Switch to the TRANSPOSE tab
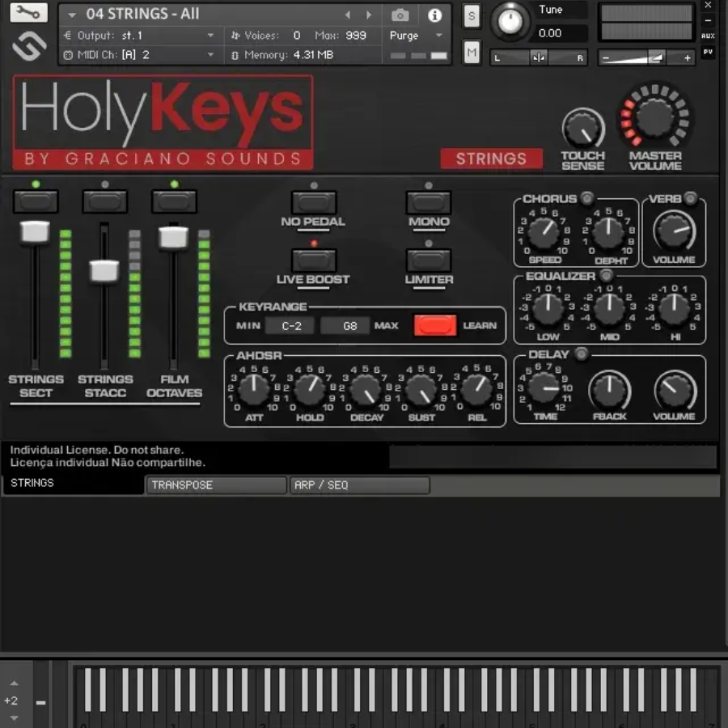Viewport: 728px width, 728px height. coord(216,485)
